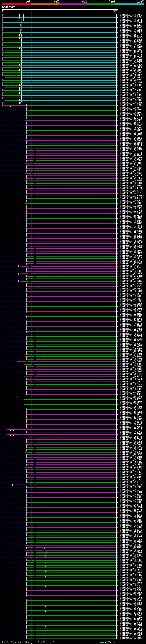Click the UniRef100_P78937 label
Screen dimensions: 146x644
(131, 105)
